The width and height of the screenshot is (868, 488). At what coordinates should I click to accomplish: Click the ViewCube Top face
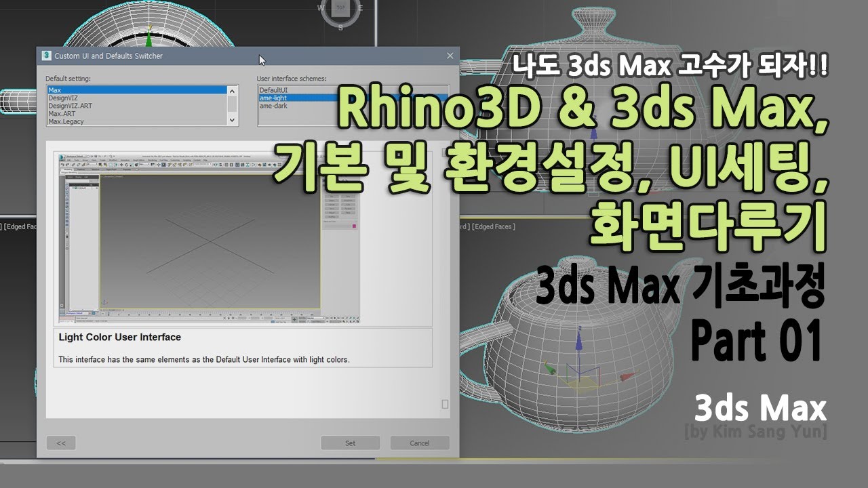tap(340, 8)
